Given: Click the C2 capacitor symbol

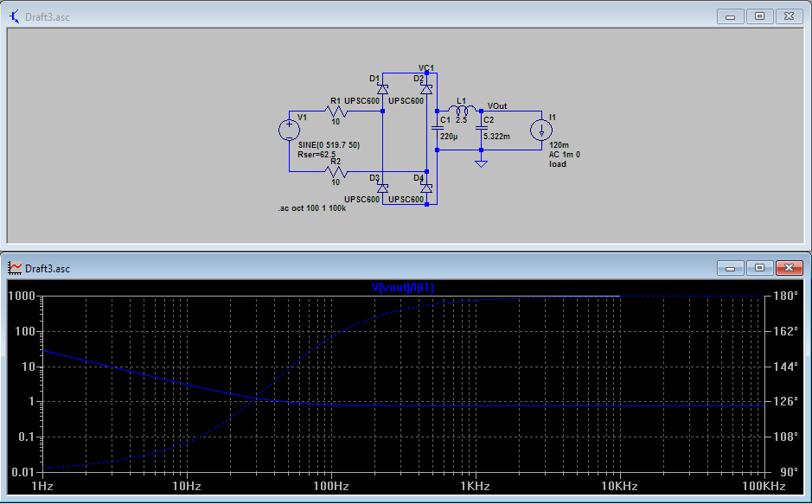Looking at the screenshot, I should pyautogui.click(x=481, y=126).
